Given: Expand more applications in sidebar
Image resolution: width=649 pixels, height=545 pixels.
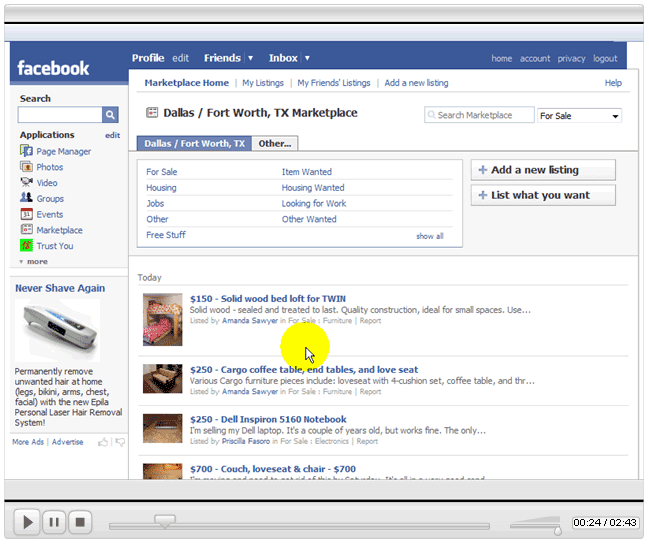Looking at the screenshot, I should click(x=34, y=262).
